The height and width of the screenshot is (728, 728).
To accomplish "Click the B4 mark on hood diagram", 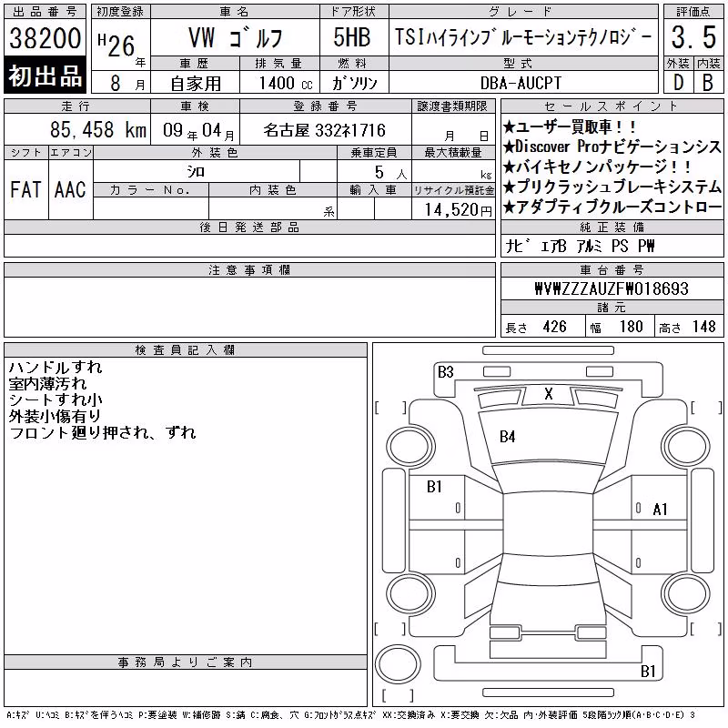I will (507, 437).
